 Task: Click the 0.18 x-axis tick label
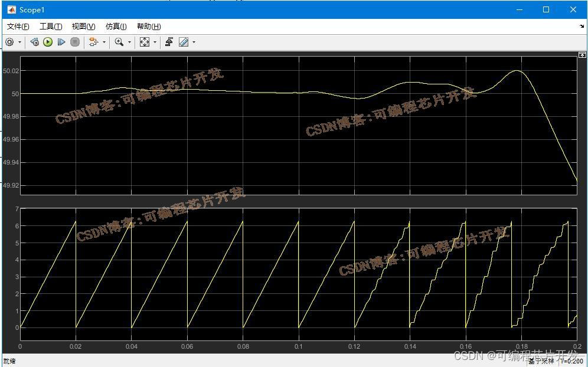pyautogui.click(x=522, y=347)
